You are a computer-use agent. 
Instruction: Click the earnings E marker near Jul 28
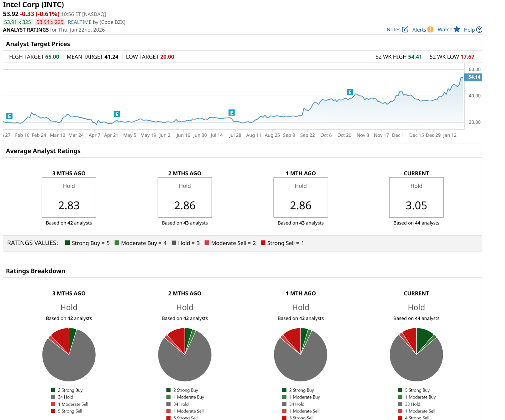(232, 112)
